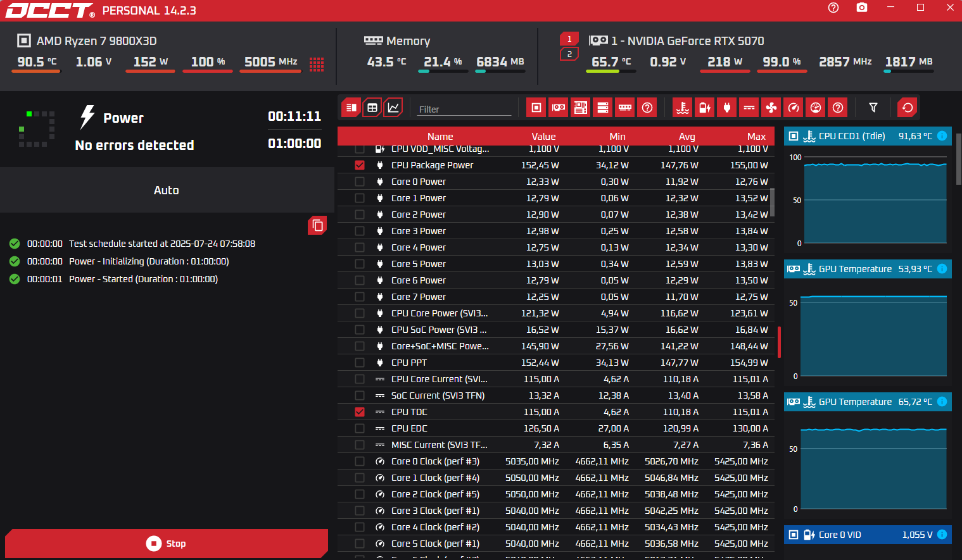The image size is (962, 560).
Task: Select the CPU Core Current row
Action: 556,379
